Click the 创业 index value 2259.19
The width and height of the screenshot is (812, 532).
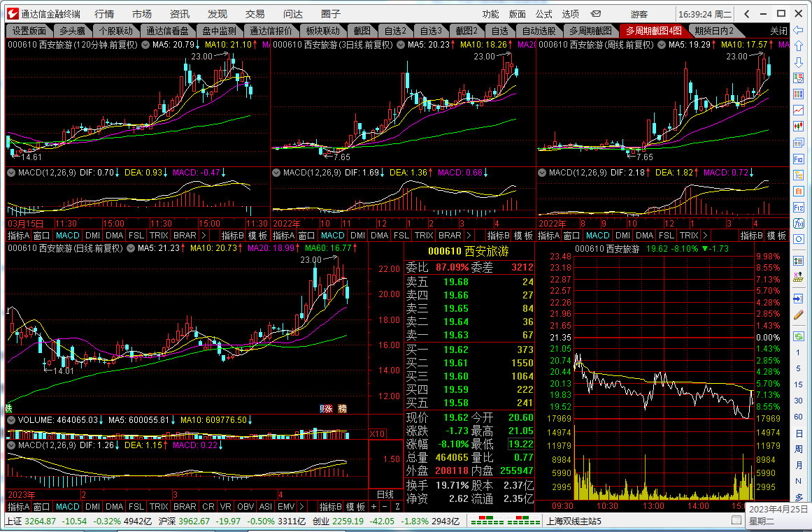pyautogui.click(x=348, y=521)
